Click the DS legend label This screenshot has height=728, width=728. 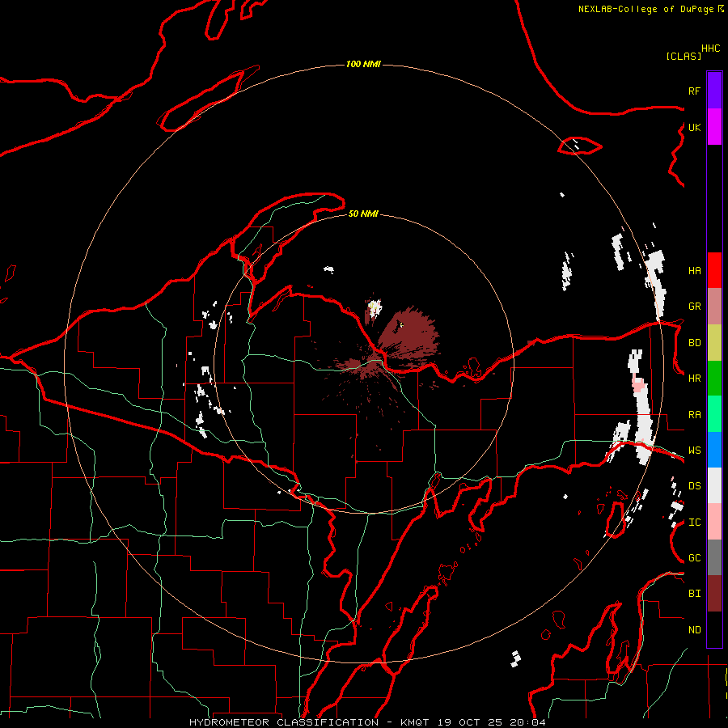point(694,486)
